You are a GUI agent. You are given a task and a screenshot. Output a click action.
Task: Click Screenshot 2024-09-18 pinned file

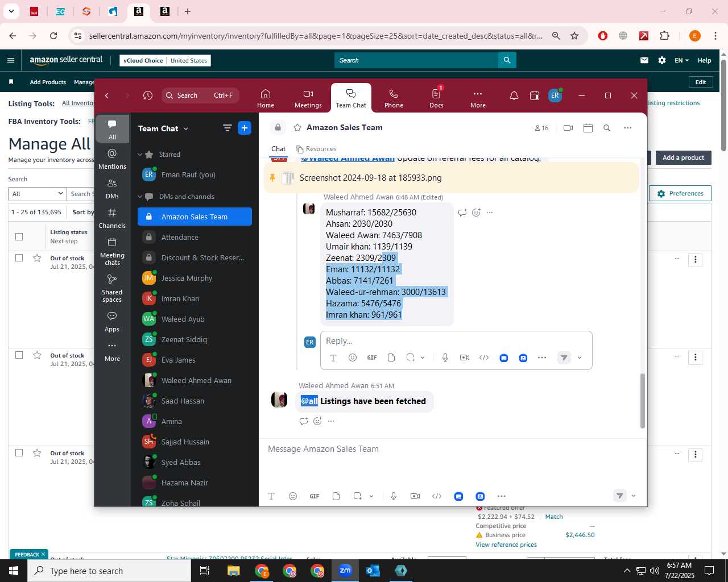(371, 178)
